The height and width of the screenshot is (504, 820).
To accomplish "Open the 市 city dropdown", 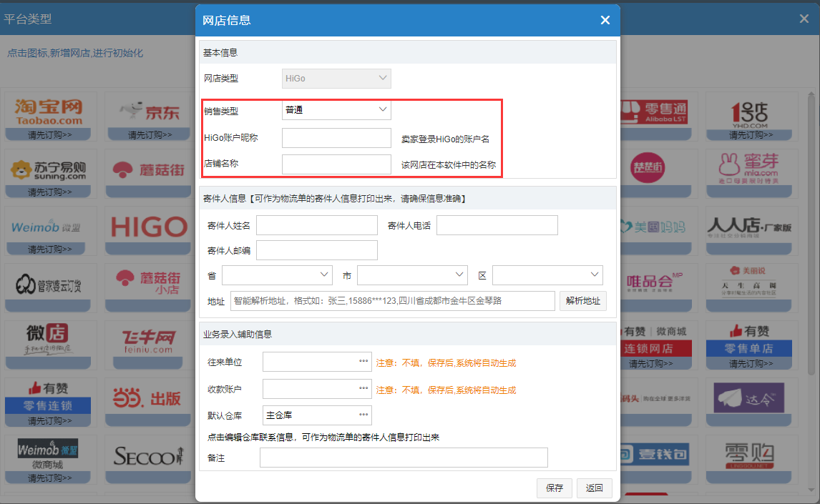I will (x=412, y=275).
